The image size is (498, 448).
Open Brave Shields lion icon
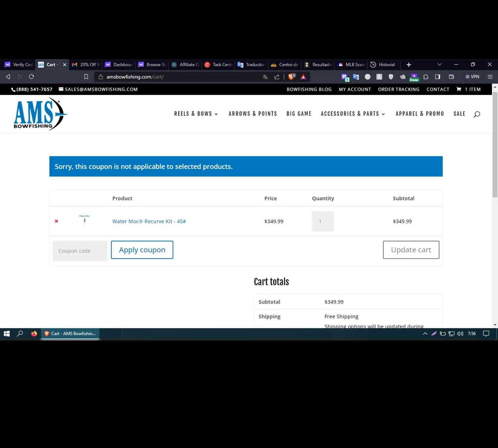pyautogui.click(x=292, y=77)
